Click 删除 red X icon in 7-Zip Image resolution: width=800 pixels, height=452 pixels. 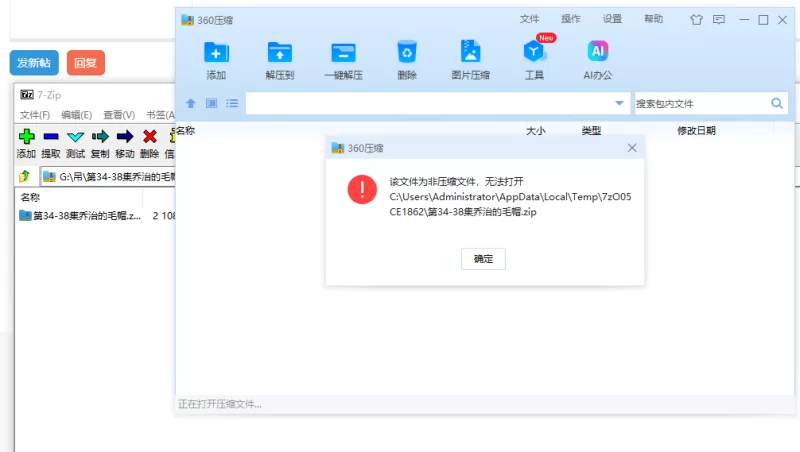click(x=149, y=136)
